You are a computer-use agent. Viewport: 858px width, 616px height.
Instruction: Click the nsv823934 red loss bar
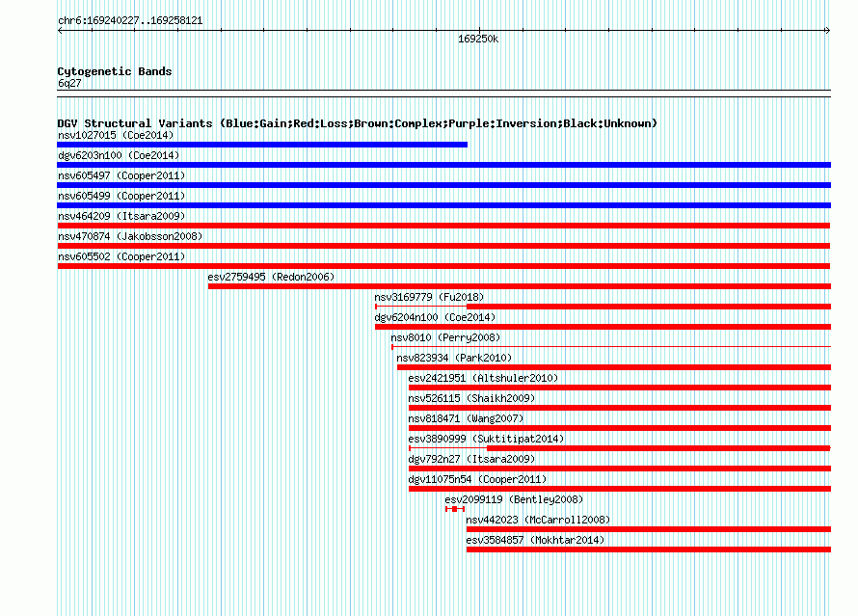[x=614, y=367]
